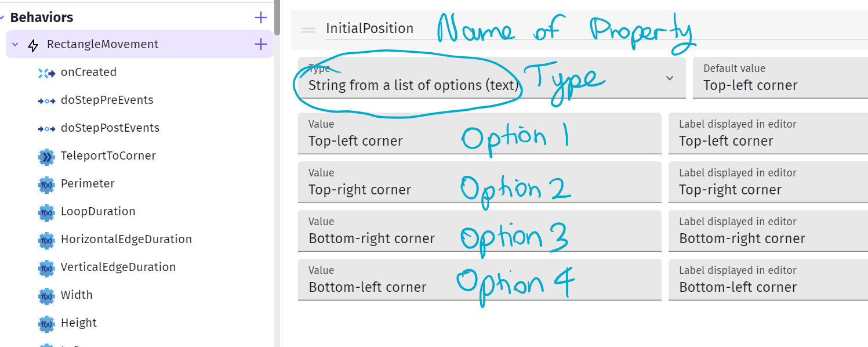868x347 pixels.
Task: Click the lightning bolt icon of RectangleMovement
Action: pyautogui.click(x=34, y=45)
